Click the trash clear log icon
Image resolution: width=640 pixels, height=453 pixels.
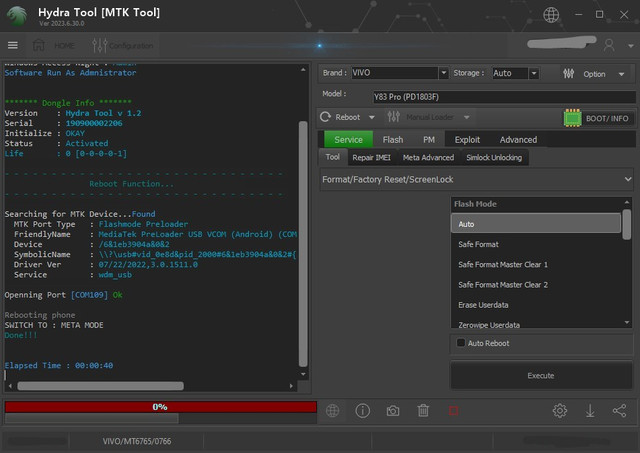pyautogui.click(x=423, y=411)
